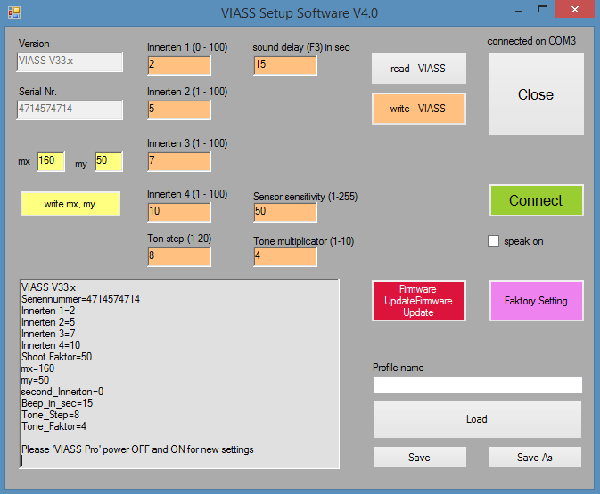
Task: Enable the speak on checkbox
Action: [x=493, y=241]
